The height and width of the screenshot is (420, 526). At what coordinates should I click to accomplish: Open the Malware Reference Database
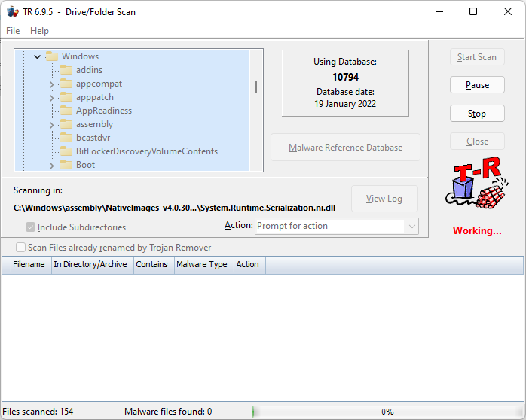345,148
